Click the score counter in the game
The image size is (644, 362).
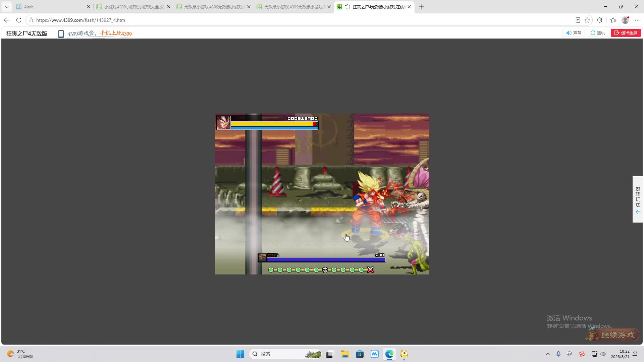click(x=303, y=118)
